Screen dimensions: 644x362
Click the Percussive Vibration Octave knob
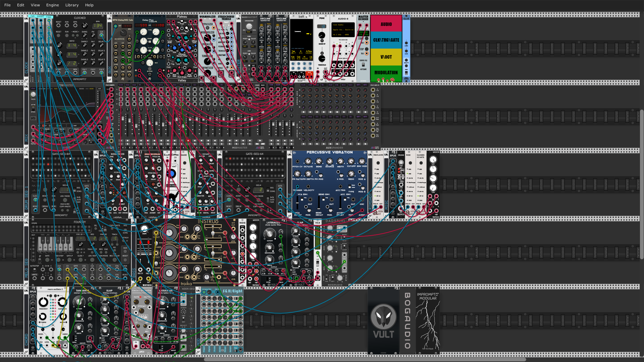(308, 162)
